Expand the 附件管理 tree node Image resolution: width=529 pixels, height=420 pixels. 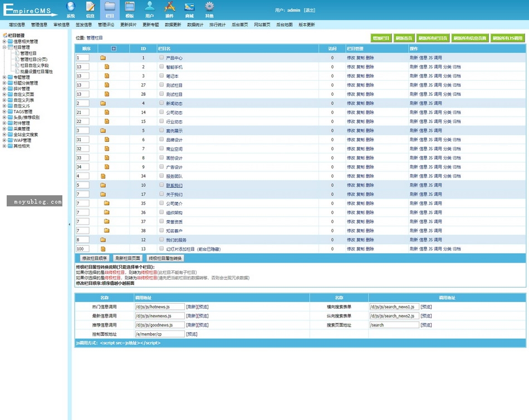[4, 123]
